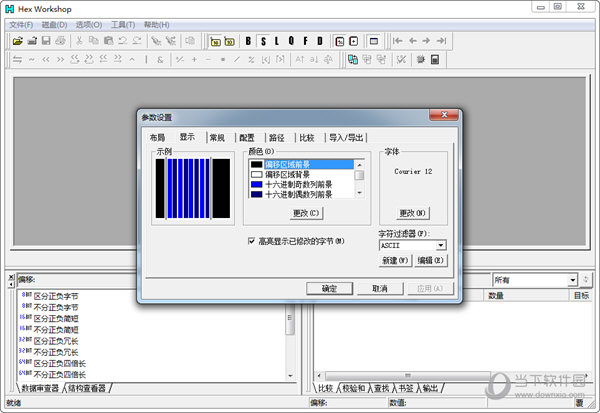Click the add (+) operation icon
The height and width of the screenshot is (413, 600).
tap(194, 60)
